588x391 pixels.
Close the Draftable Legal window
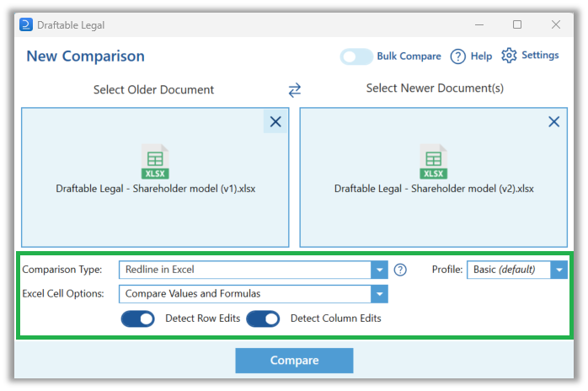coord(556,24)
